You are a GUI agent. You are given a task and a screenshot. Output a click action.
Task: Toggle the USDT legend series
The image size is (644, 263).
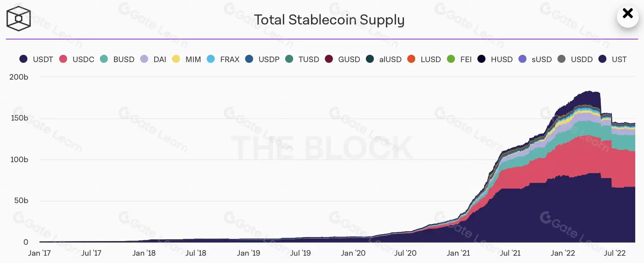point(36,59)
